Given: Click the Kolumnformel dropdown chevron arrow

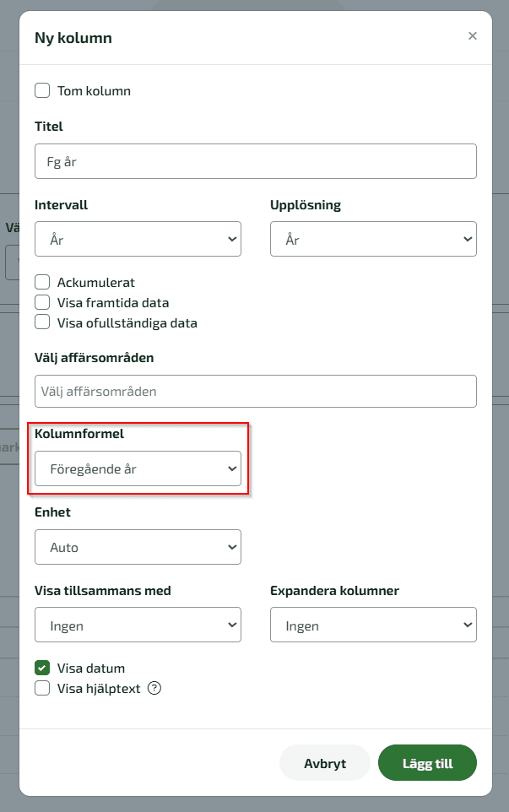Looking at the screenshot, I should pos(232,468).
